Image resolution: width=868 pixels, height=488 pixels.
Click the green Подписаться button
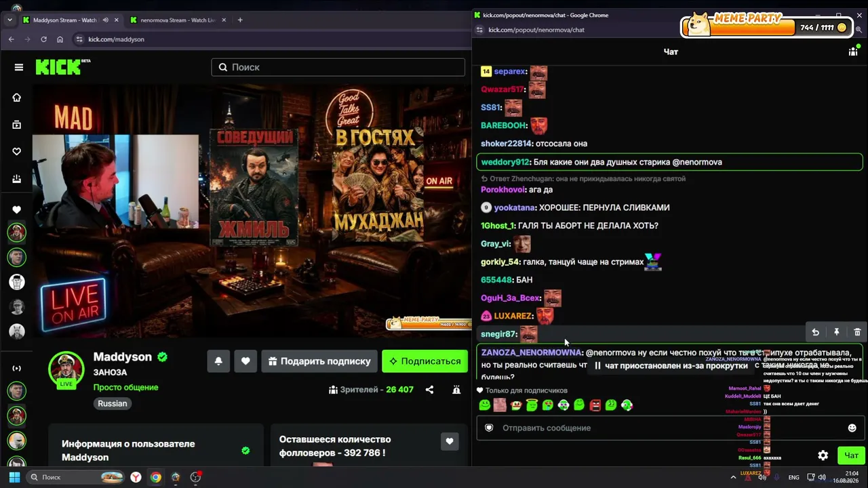pyautogui.click(x=425, y=361)
